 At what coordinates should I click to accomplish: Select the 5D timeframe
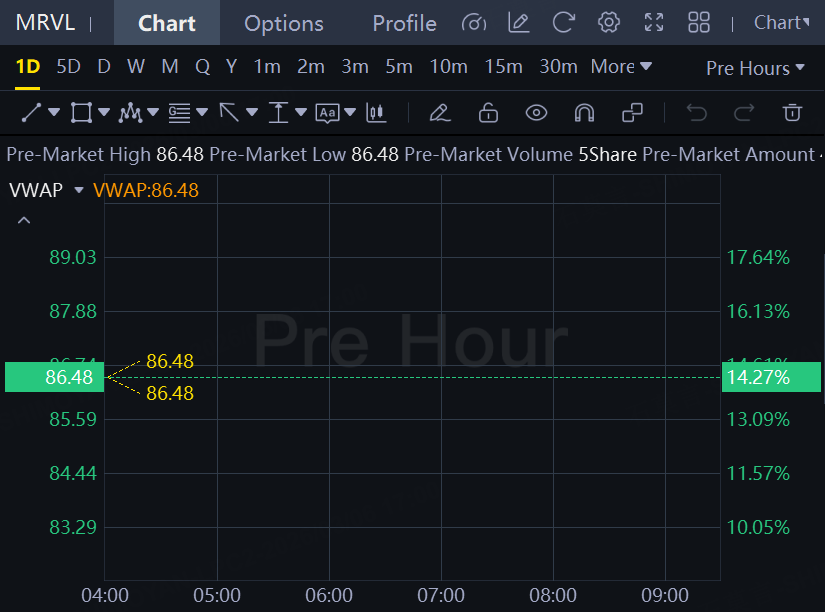[x=68, y=67]
